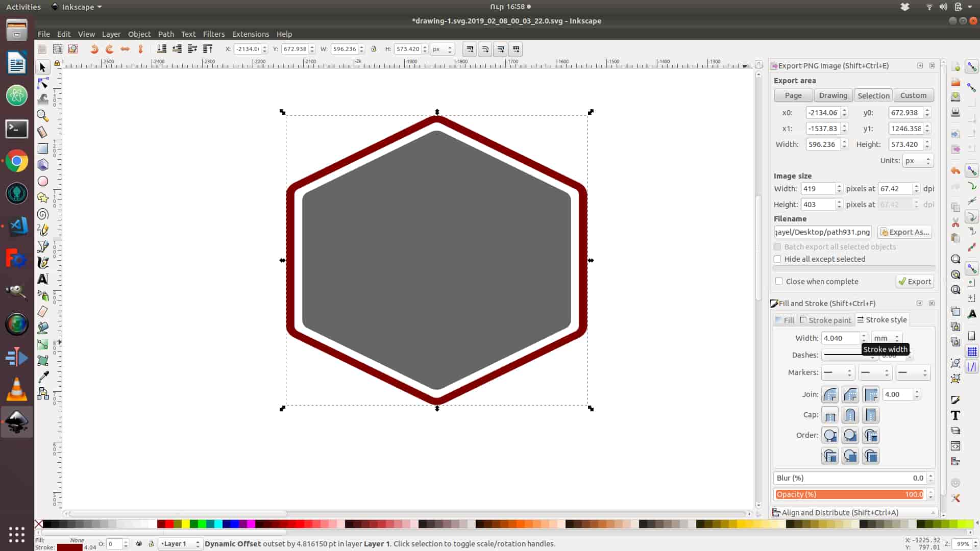Tick the Close when complete checkbox
Screen dimensions: 980x551
tap(779, 282)
